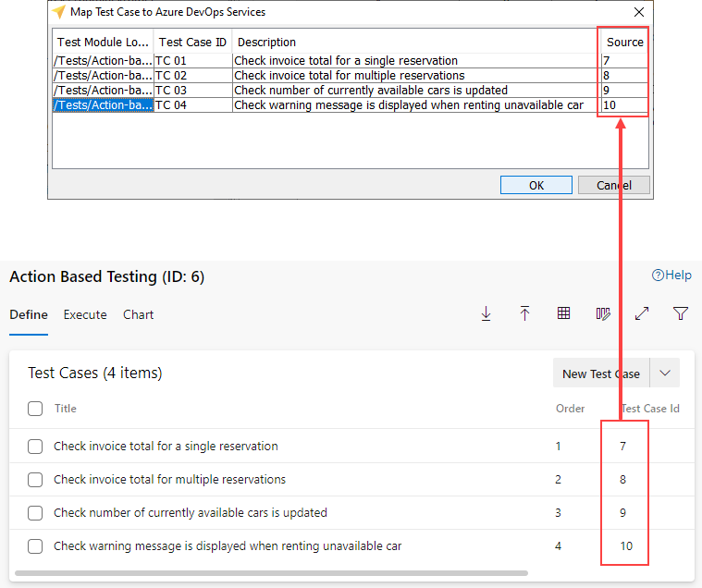Open the grid view icon

(563, 313)
